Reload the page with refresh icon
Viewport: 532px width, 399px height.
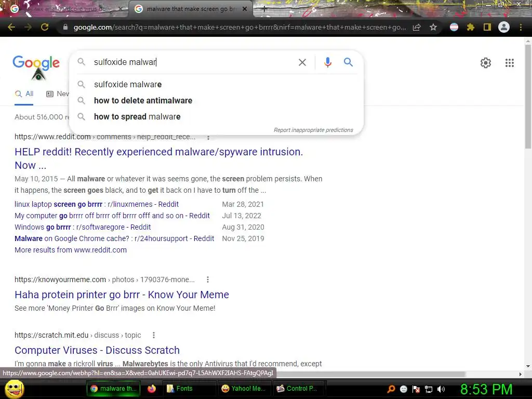click(x=45, y=27)
